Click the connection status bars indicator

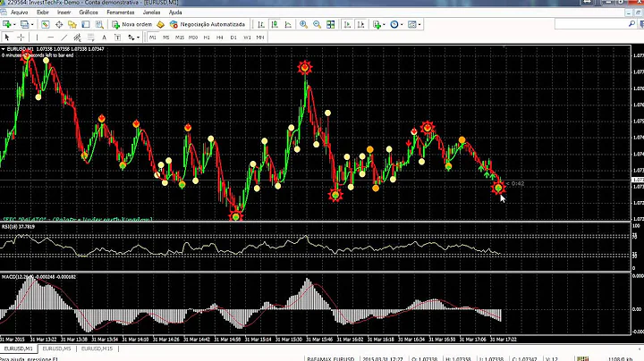pyautogui.click(x=582, y=359)
